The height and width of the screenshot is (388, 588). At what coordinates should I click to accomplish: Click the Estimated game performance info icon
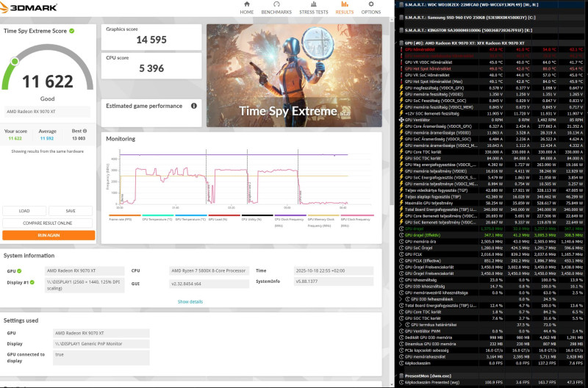coord(194,106)
